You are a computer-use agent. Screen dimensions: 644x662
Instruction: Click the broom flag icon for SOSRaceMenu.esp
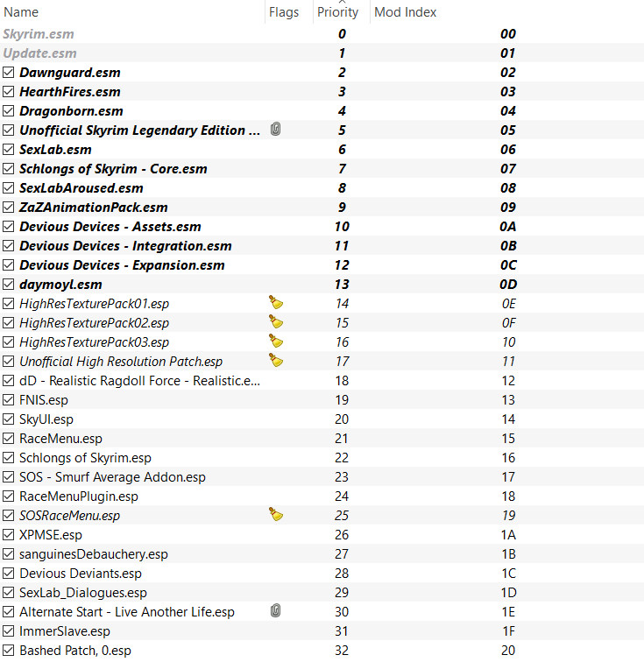tap(276, 515)
